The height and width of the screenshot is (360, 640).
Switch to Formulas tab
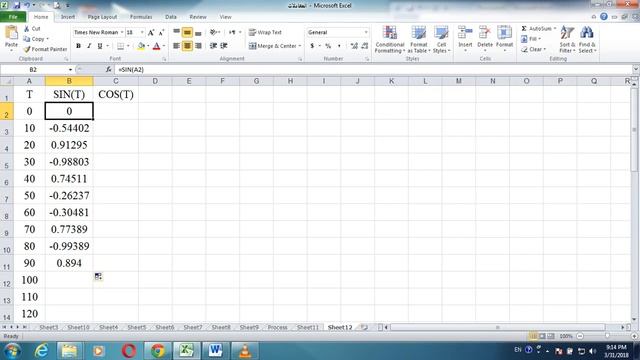[x=141, y=17]
